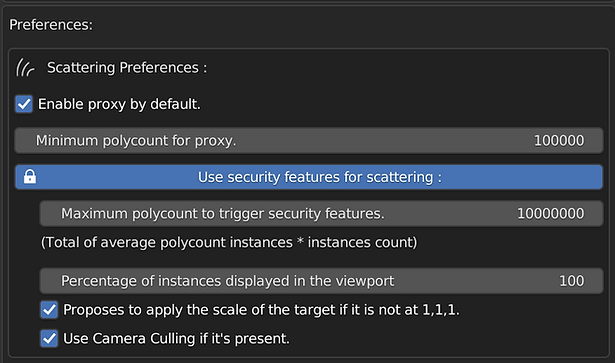Click the security features button text
Image resolution: width=615 pixels, height=363 pixels.
[320, 177]
